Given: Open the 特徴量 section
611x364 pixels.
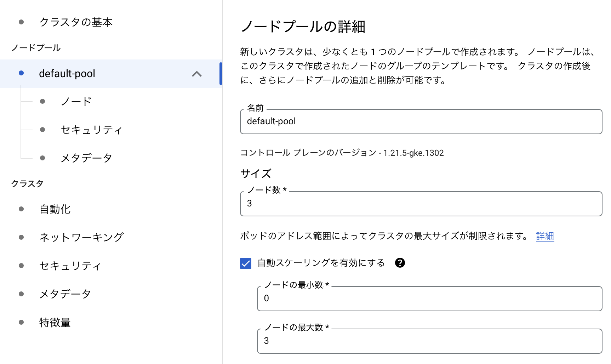Looking at the screenshot, I should click(x=55, y=322).
